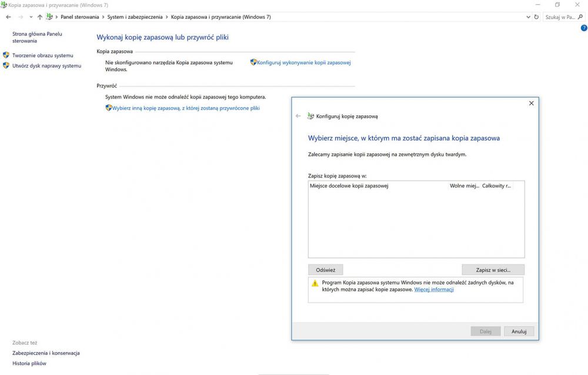
Task: Click shield icon before Konfiguruj wykonywanie kopii zapasowej
Action: (253, 62)
